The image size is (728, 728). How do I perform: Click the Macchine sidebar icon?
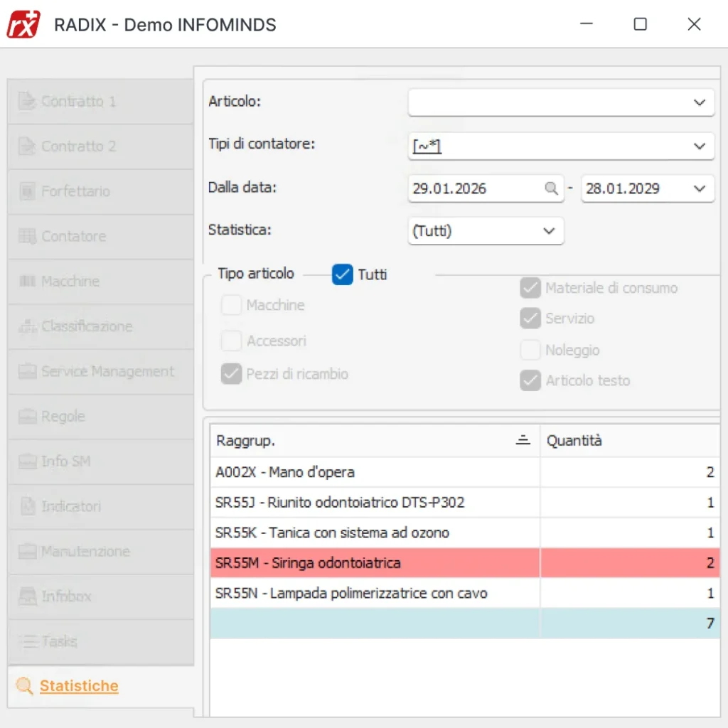(x=27, y=282)
